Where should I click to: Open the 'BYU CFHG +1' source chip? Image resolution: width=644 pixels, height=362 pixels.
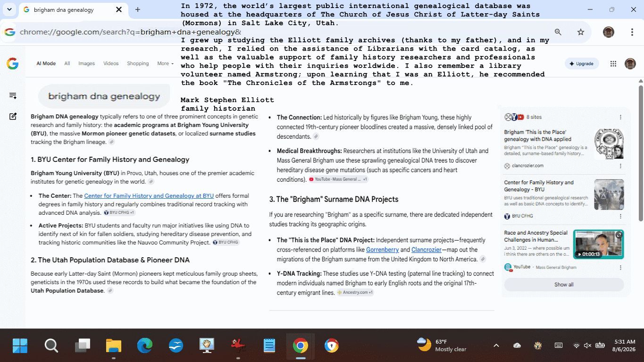120,213
